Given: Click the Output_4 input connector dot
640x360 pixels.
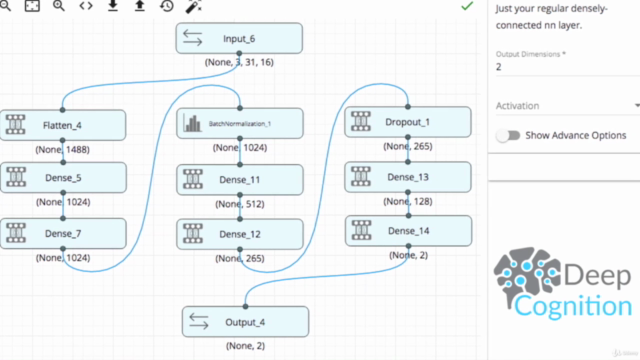Looking at the screenshot, I should (x=245, y=306).
